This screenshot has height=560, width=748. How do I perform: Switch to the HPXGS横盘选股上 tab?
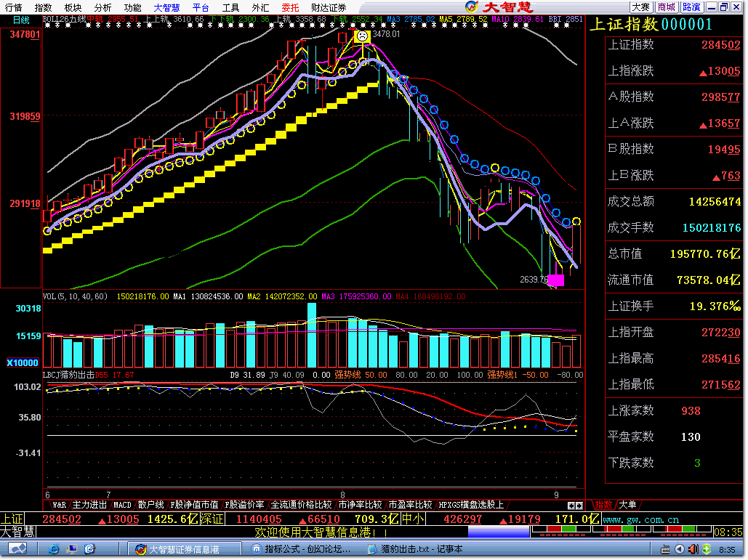[471, 506]
